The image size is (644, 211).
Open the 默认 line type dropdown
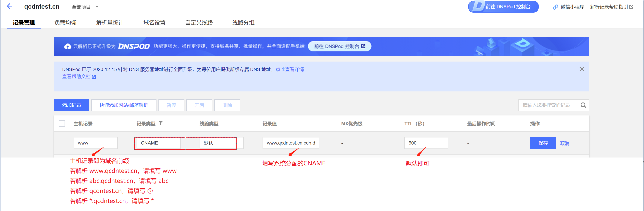pyautogui.click(x=221, y=143)
